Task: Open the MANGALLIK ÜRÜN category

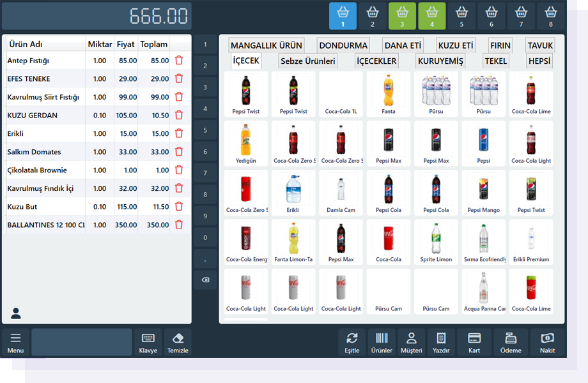Action: tap(267, 45)
